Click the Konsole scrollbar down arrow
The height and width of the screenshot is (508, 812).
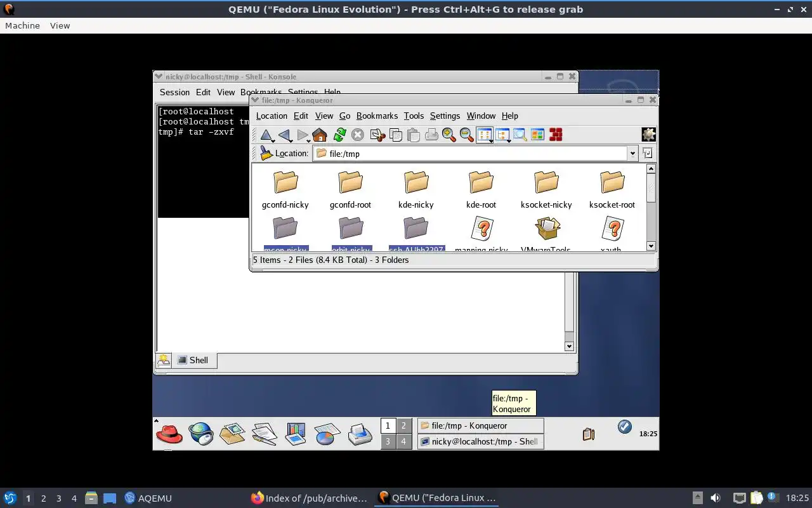pos(569,346)
